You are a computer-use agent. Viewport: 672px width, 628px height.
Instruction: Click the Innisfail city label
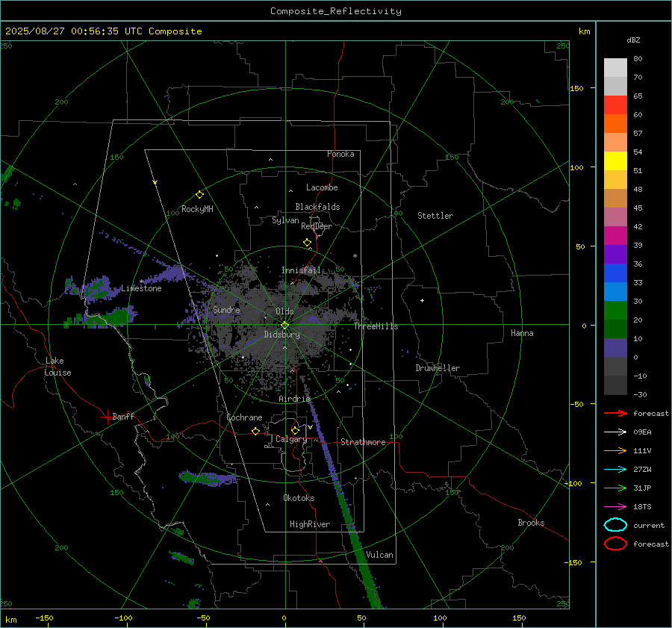point(302,270)
